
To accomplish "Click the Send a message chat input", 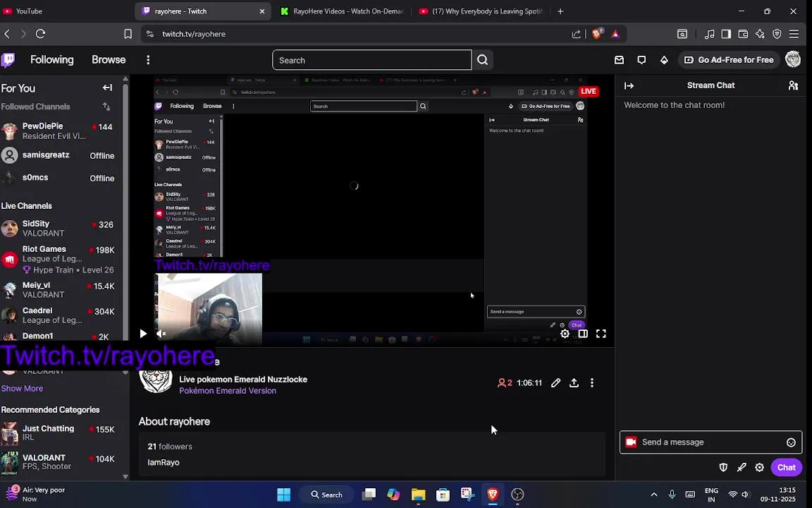I will 710,442.
